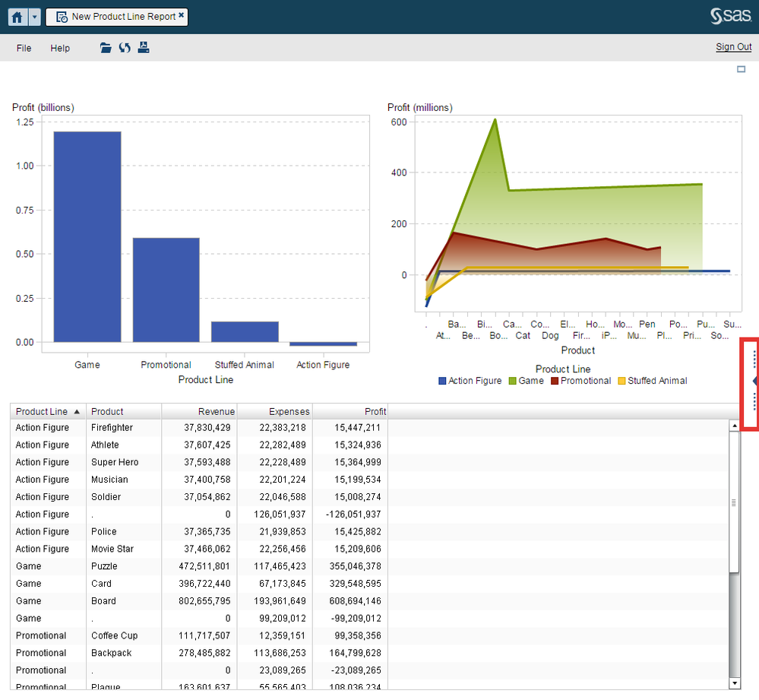Click the Promotional legend color swatch
Viewport: 759px width, 700px height.
point(555,381)
